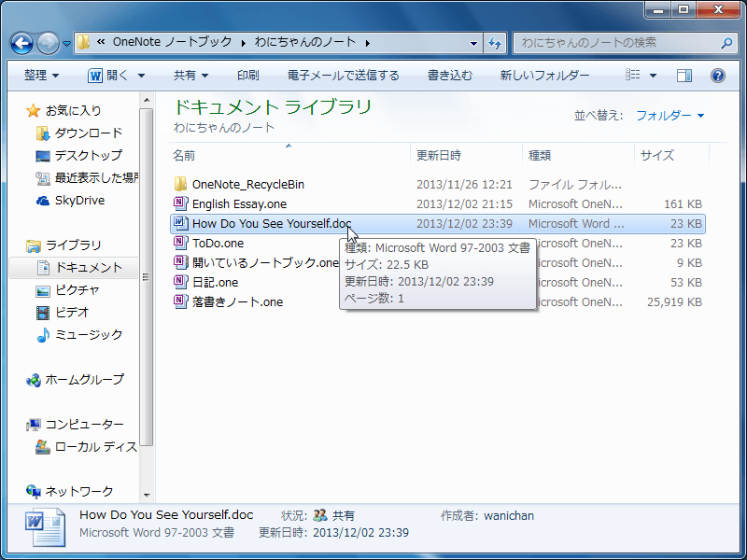747x560 pixels.
Task: Refresh the folder with the refresh button
Action: [x=495, y=43]
